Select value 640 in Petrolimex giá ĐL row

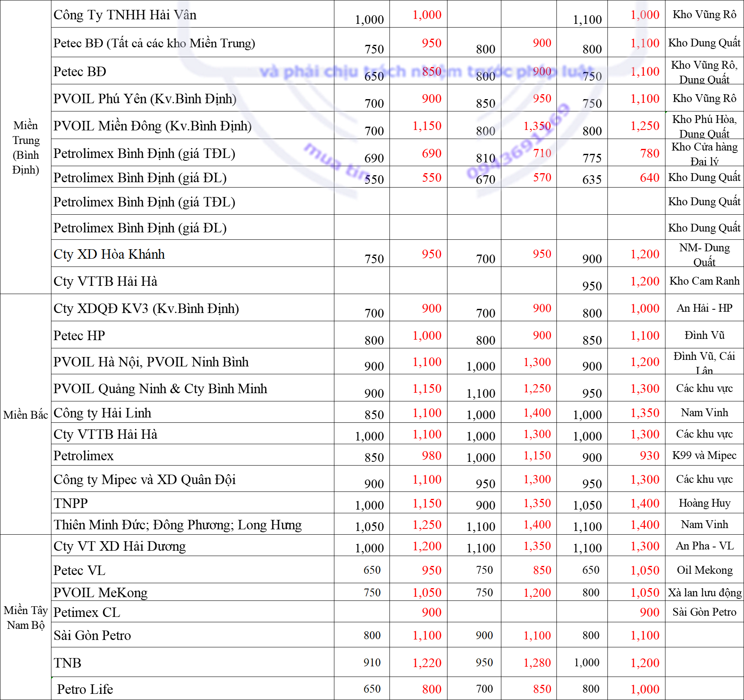(649, 178)
